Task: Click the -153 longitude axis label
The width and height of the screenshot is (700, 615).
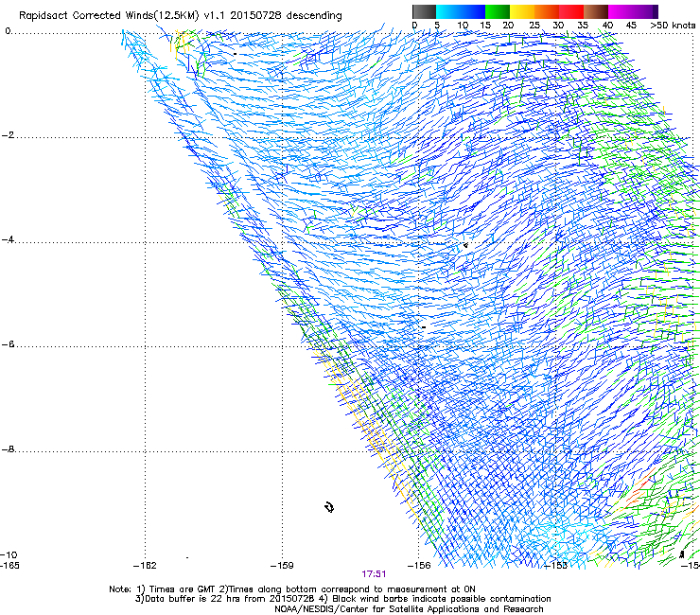Action: tap(556, 566)
